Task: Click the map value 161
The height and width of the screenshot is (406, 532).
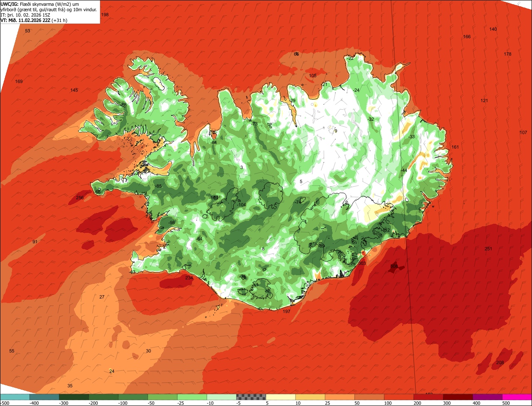Action: [x=455, y=147]
